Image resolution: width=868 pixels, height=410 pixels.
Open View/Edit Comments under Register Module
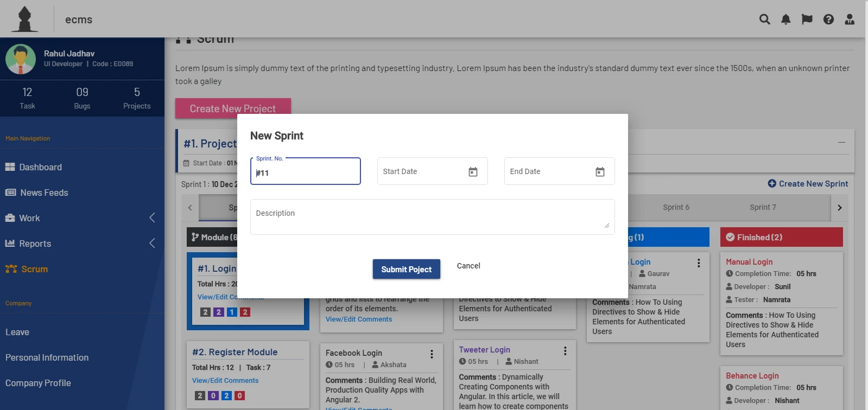click(225, 381)
